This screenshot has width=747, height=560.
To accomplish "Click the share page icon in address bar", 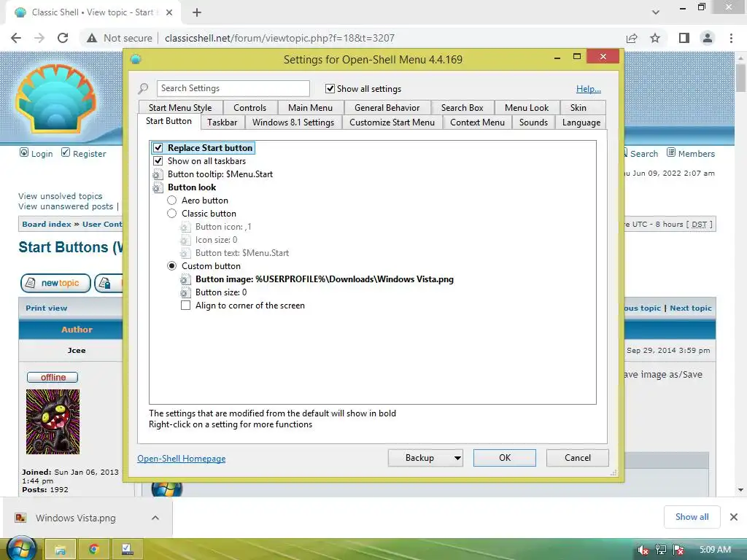I will 632,38.
